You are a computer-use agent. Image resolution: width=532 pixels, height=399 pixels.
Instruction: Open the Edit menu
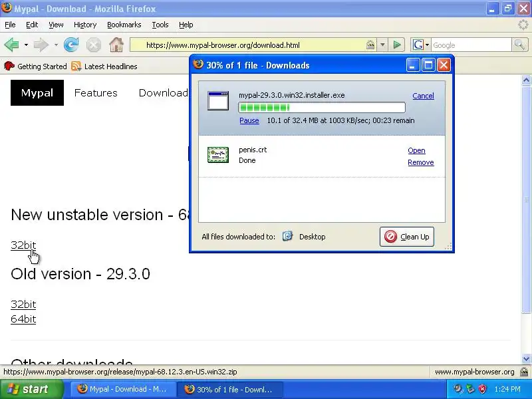pyautogui.click(x=32, y=25)
